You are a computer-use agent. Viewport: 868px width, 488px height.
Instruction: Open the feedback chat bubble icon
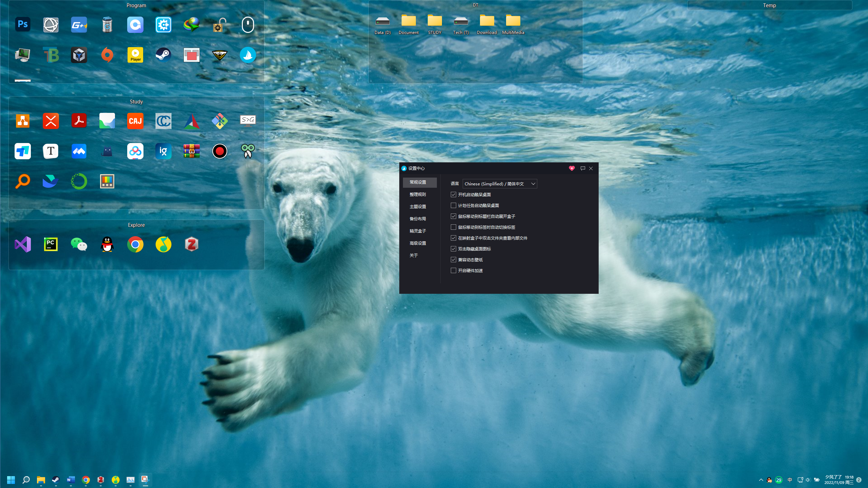coord(582,168)
